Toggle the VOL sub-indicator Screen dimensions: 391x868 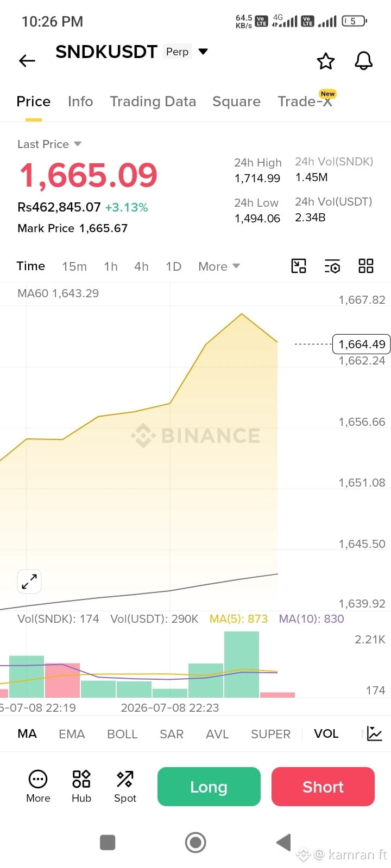point(326,733)
